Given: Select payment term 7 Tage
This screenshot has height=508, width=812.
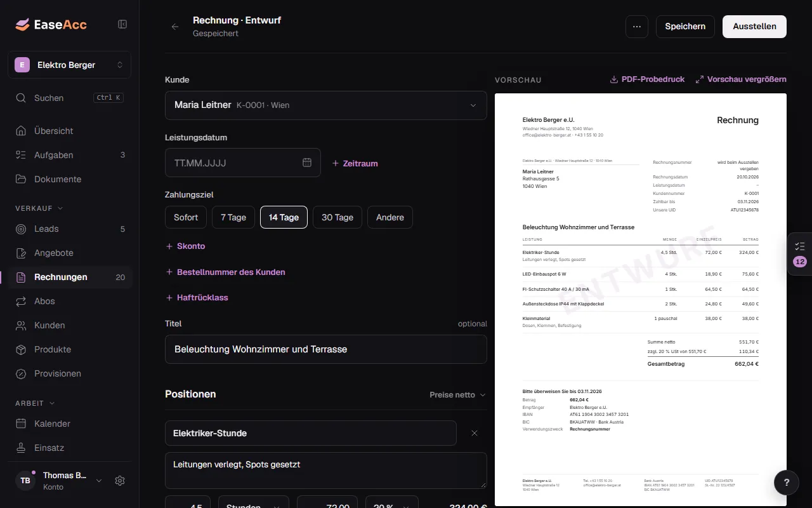Looking at the screenshot, I should 233,217.
